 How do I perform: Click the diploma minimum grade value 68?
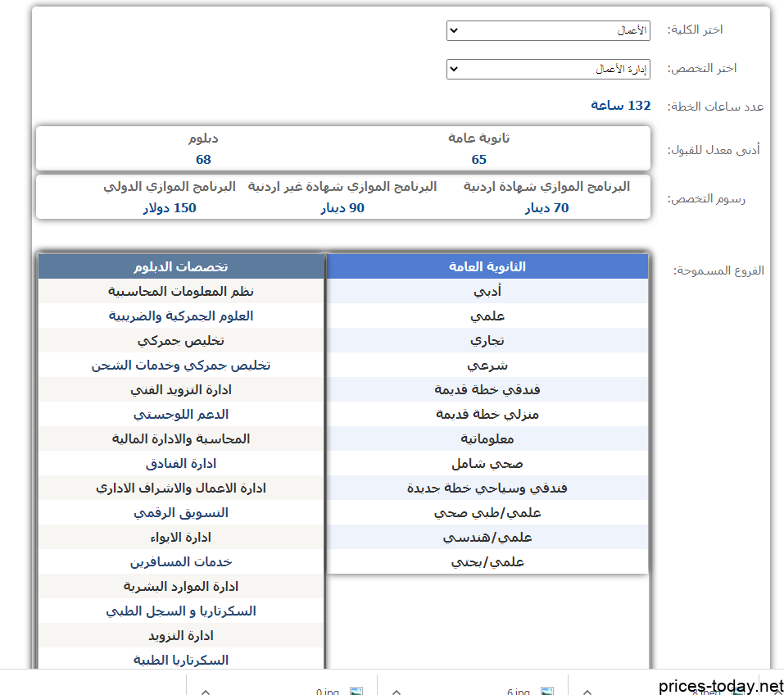[203, 160]
